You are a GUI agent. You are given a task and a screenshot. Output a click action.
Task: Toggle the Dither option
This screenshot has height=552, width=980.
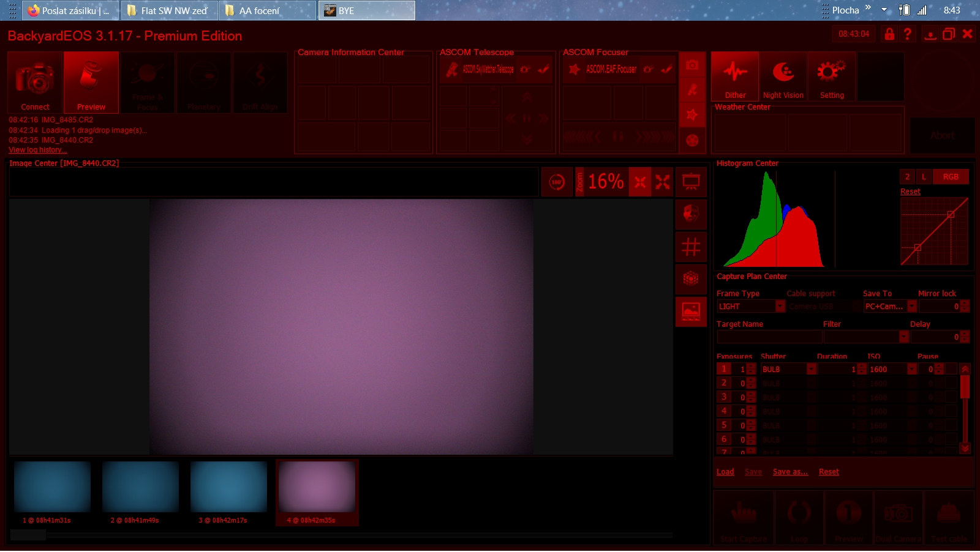tap(735, 76)
